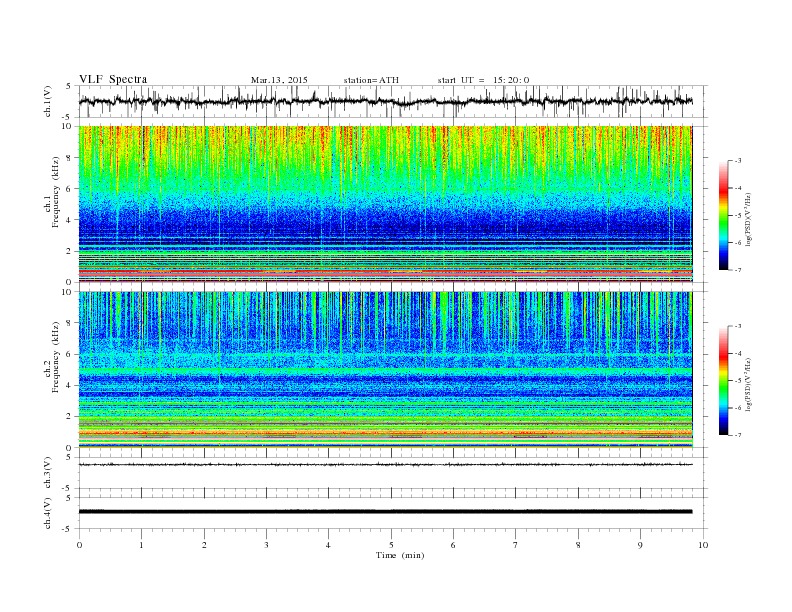The width and height of the screenshot is (792, 612).
Task: Click the "ch.1(V)" axis label
Action: pyautogui.click(x=47, y=101)
